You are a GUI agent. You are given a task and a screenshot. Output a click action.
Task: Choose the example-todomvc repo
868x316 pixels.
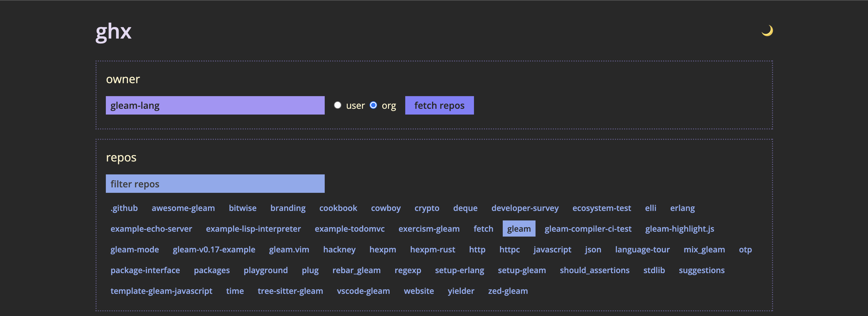point(349,229)
